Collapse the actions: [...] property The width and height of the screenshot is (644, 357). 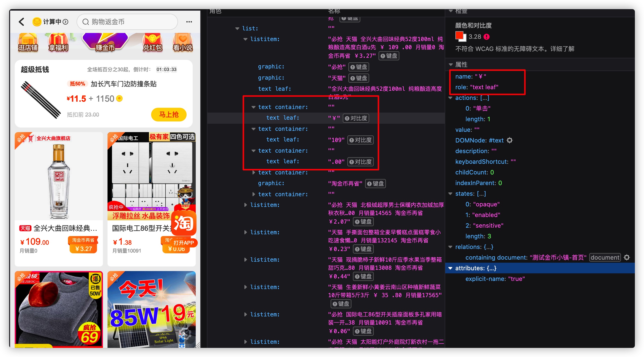tap(451, 98)
